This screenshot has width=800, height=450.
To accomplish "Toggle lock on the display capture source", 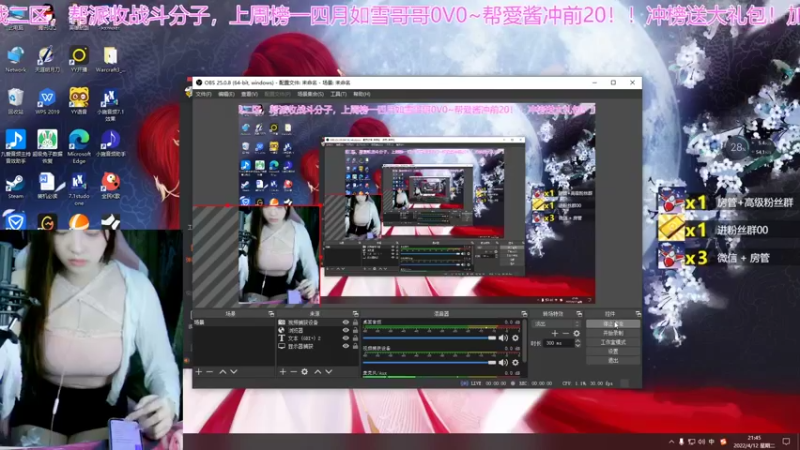I will click(x=355, y=346).
